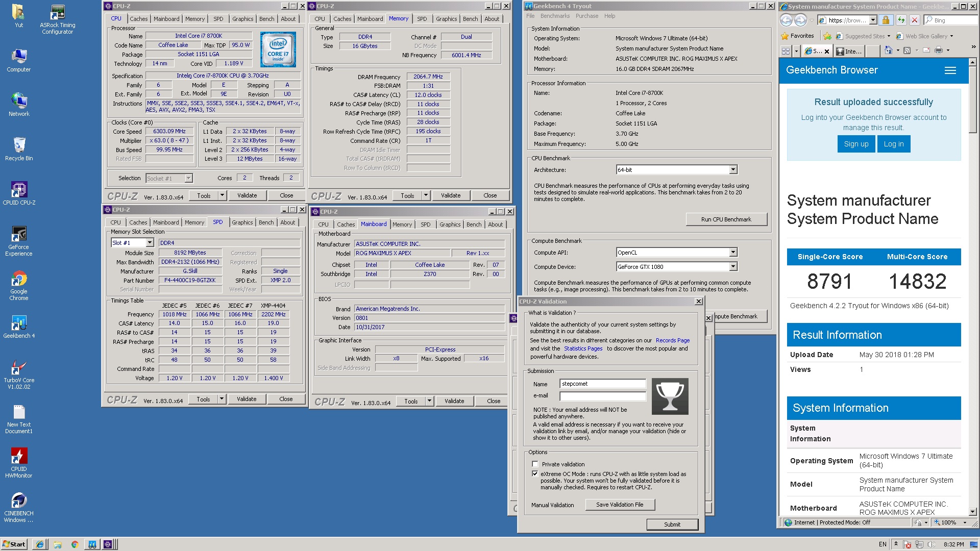Click the Internet Explorer back arrow
This screenshot has width=980, height=551.
click(787, 20)
